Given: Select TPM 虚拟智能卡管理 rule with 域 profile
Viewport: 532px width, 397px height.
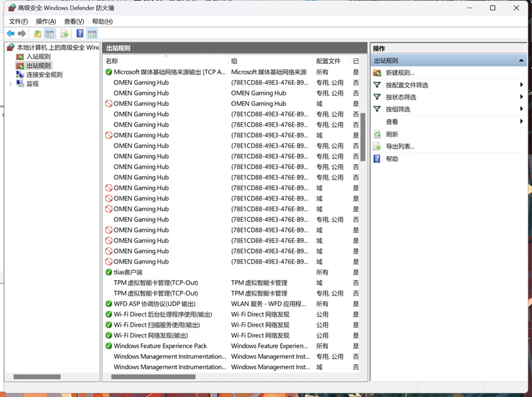Looking at the screenshot, I should point(232,283).
